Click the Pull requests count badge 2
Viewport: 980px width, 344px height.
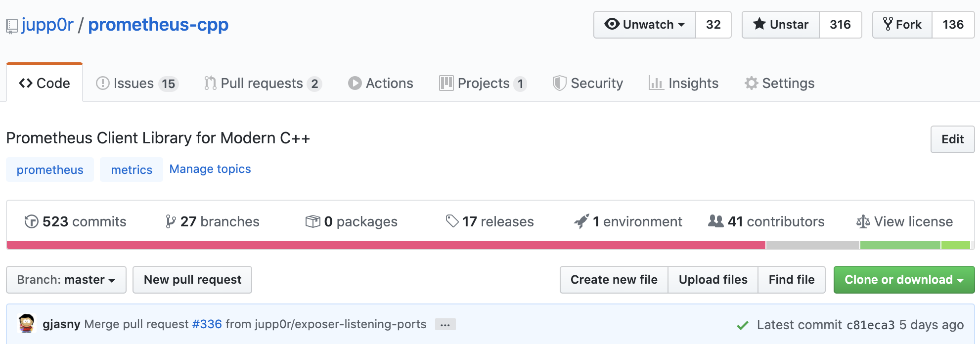point(314,84)
